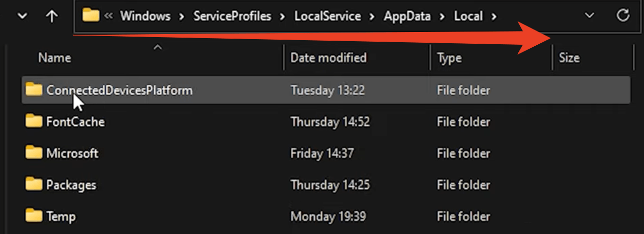Sort by the Size column header

569,58
